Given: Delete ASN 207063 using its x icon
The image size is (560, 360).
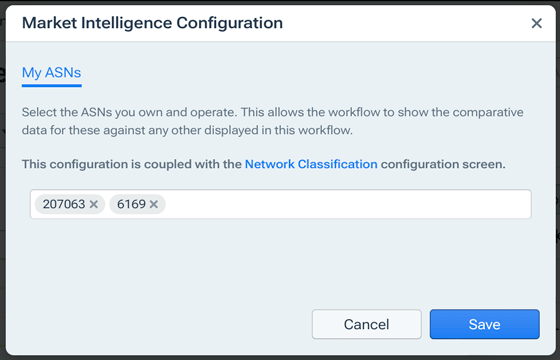Looking at the screenshot, I should (94, 204).
